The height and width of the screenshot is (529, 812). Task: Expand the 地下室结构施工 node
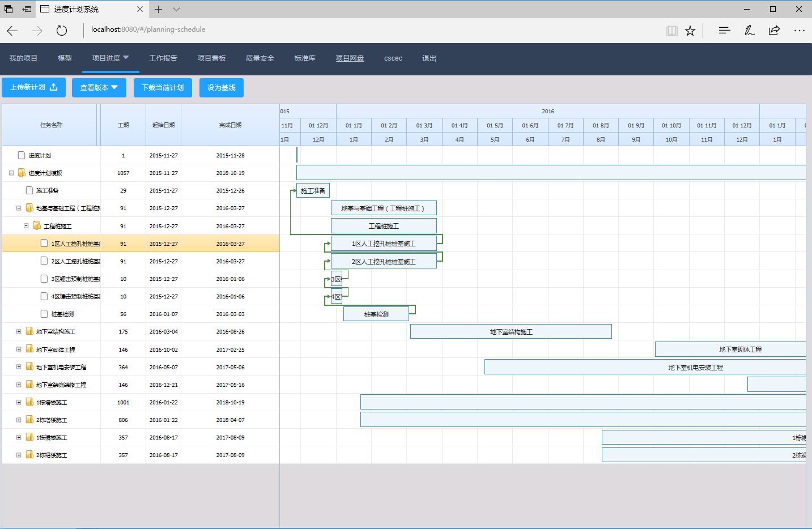(x=19, y=331)
